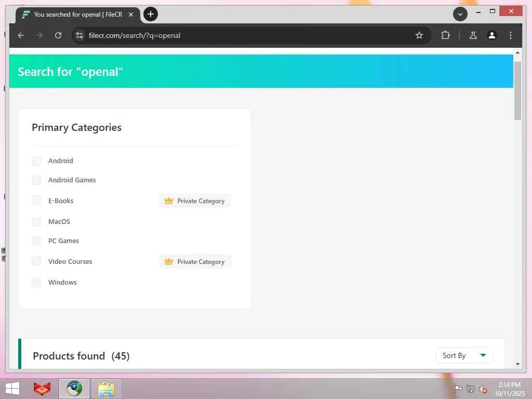Click the MacOS category label

(x=59, y=221)
